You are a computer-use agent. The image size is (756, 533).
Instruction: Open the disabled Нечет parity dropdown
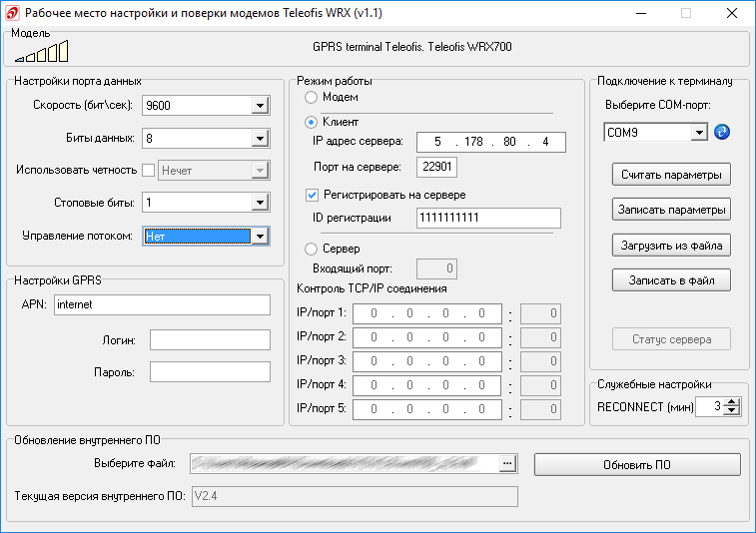coord(260,171)
